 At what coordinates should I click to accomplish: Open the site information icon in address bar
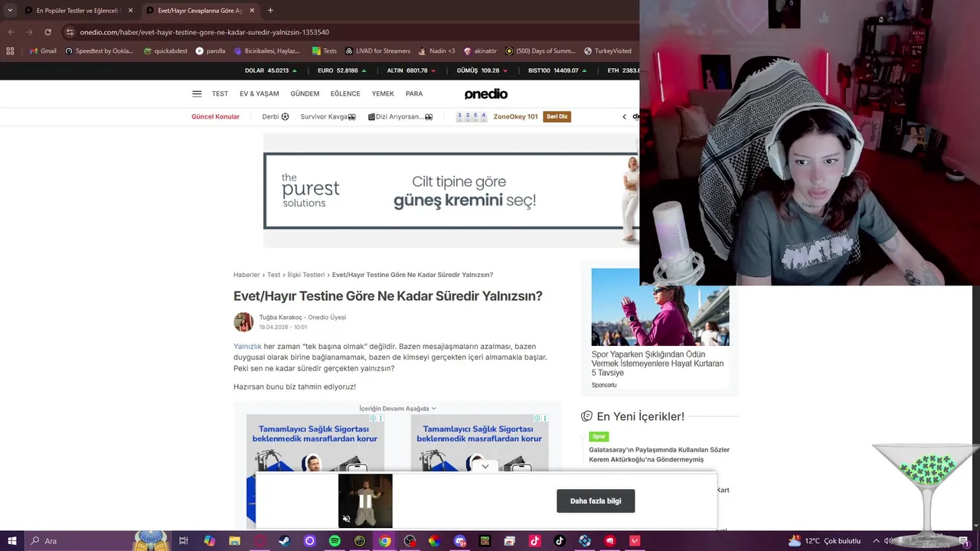70,32
